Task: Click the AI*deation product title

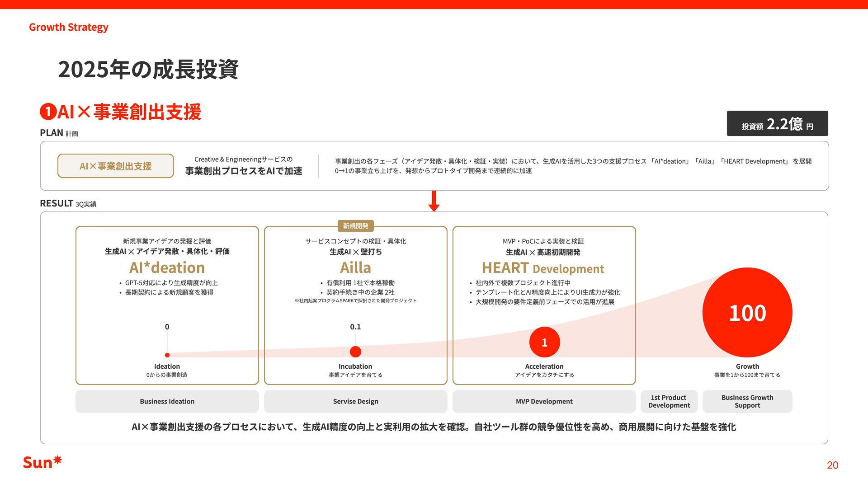Action: [x=167, y=267]
